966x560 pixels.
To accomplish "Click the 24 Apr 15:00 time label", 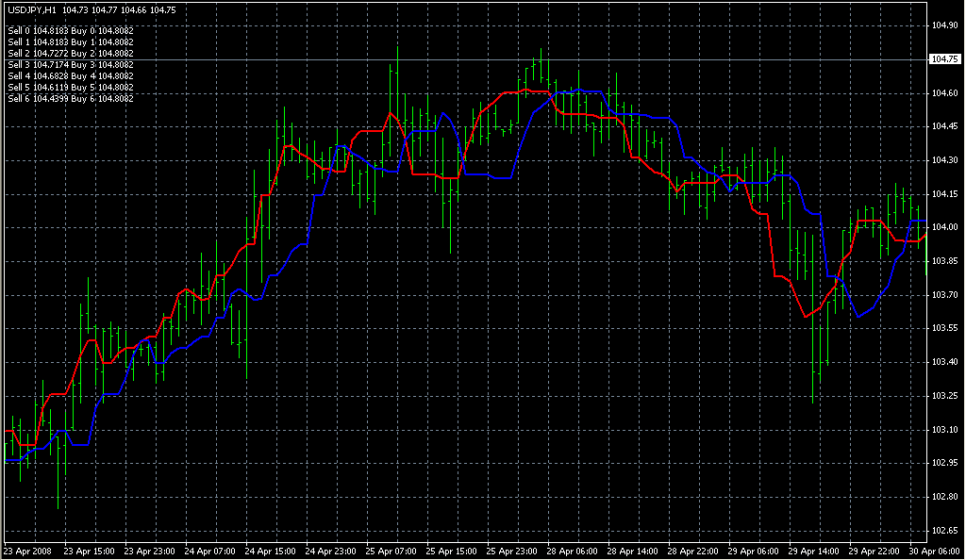I will click(270, 551).
